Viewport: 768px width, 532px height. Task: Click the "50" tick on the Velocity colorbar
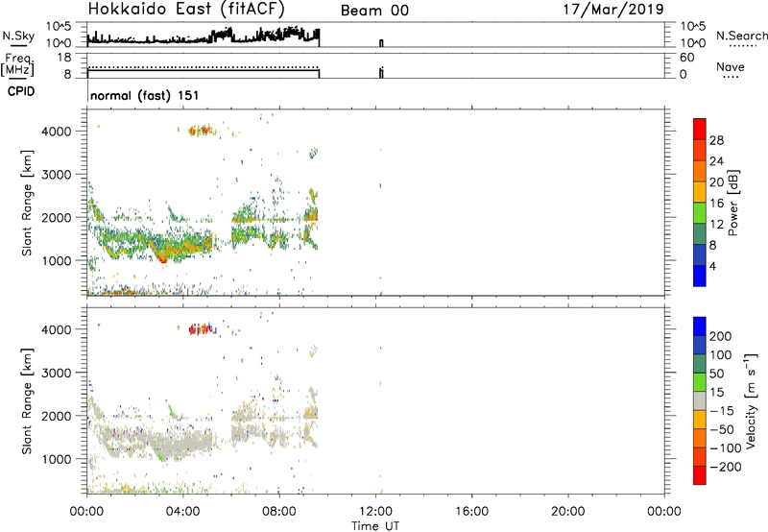click(716, 374)
